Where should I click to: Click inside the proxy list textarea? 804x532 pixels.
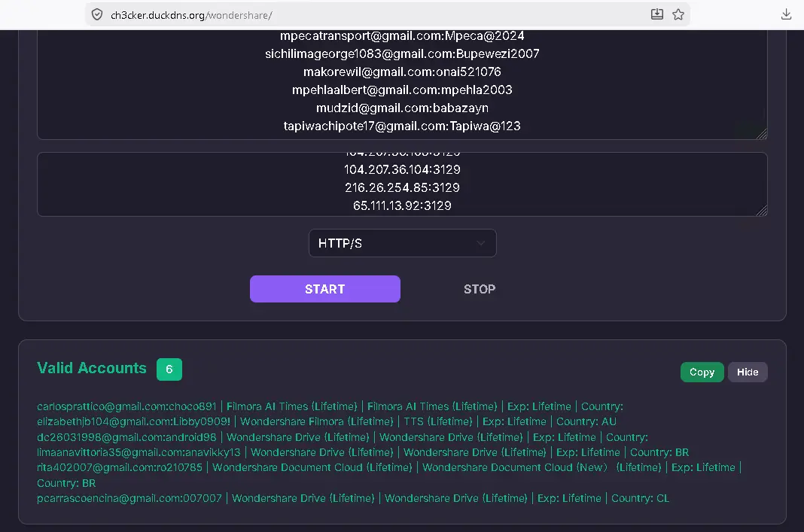[402, 184]
